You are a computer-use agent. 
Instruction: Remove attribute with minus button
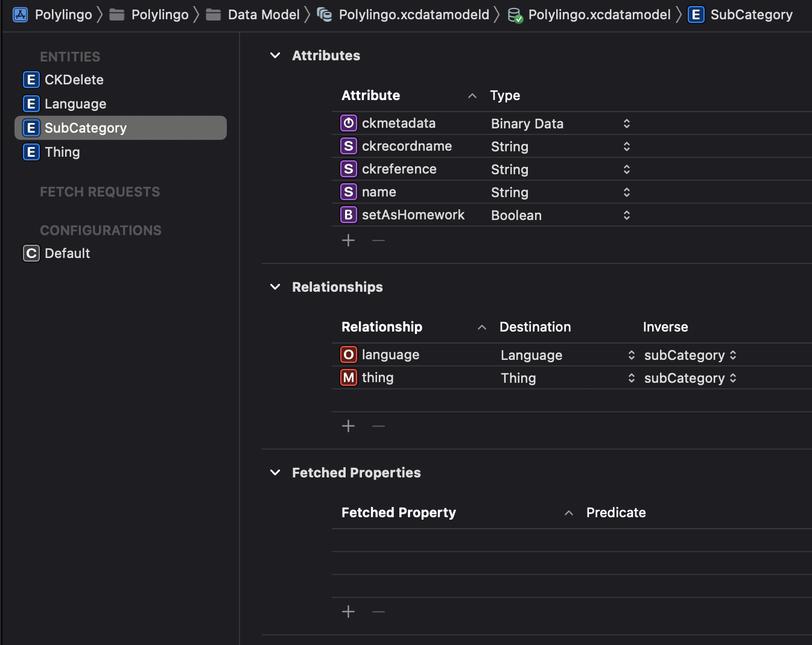378,241
